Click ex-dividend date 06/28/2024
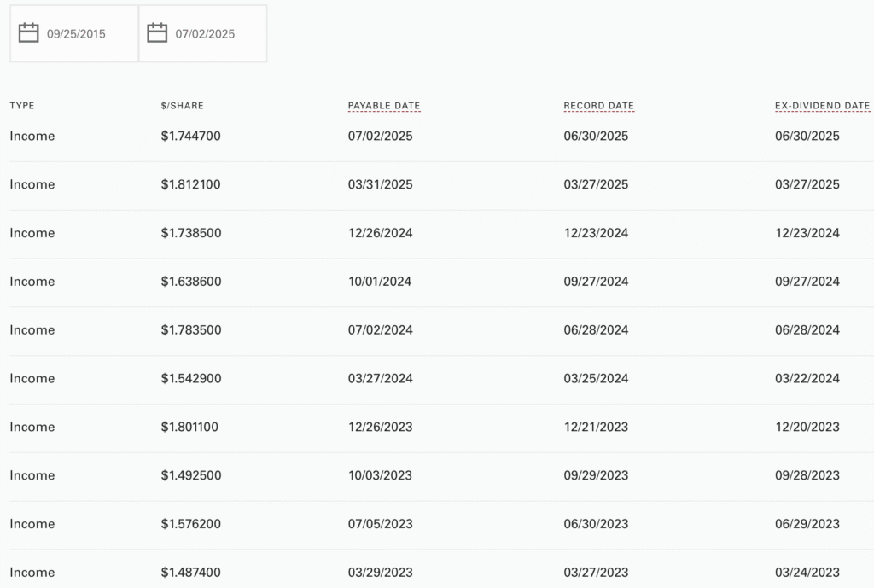Image resolution: width=874 pixels, height=588 pixels. (x=807, y=330)
